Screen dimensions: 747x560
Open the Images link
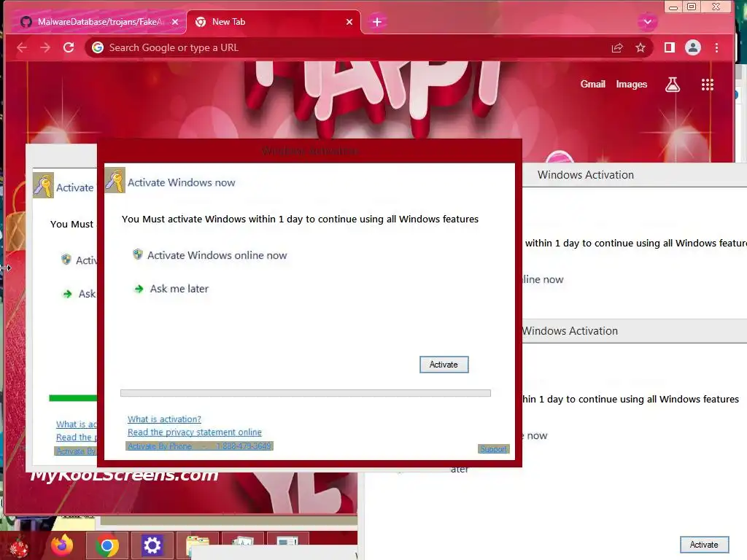coord(631,85)
